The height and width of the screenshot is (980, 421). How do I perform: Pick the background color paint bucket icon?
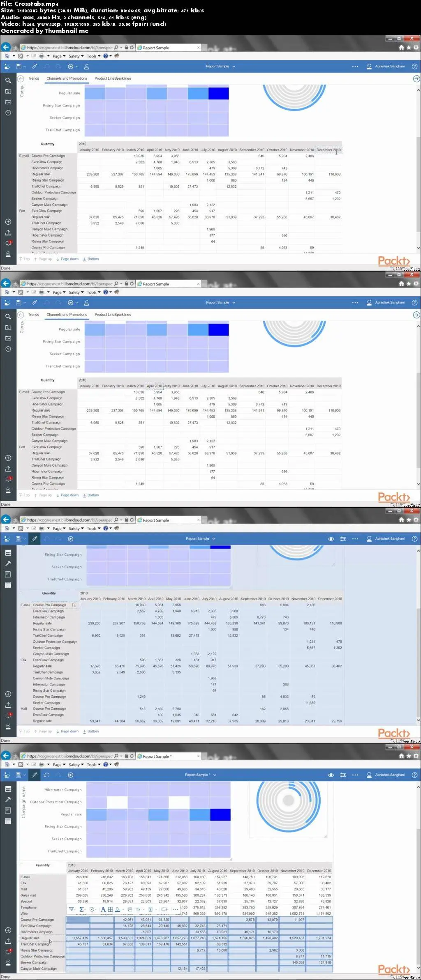118,909
